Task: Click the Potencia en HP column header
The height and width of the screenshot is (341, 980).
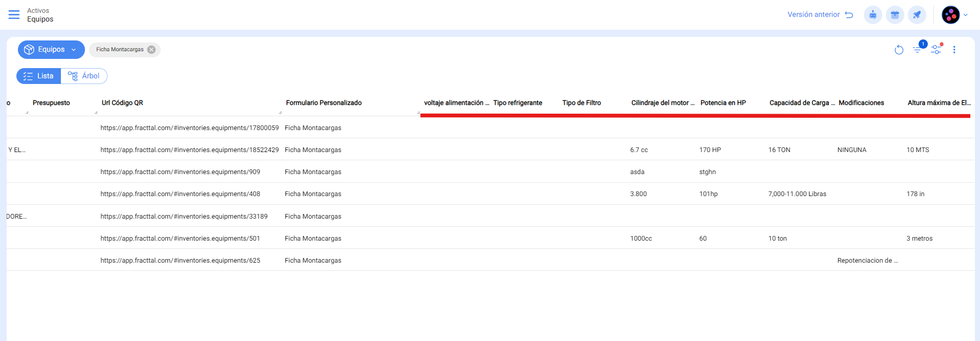Action: pos(723,103)
